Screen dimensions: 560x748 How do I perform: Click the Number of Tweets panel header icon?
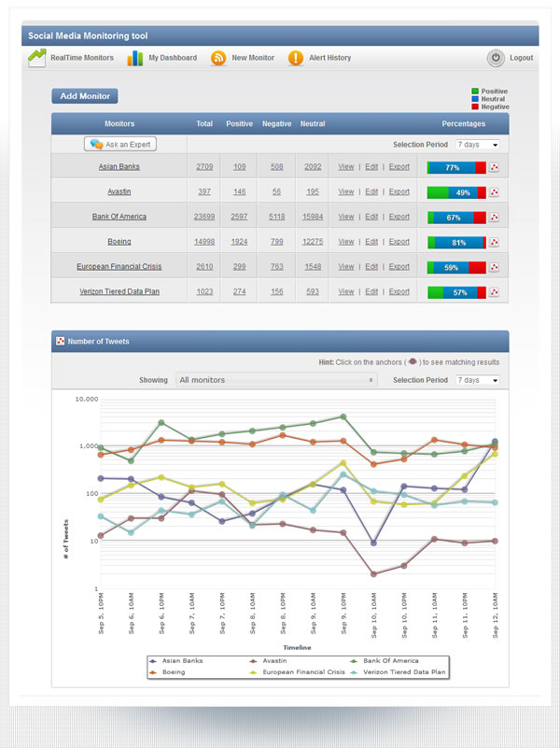point(60,341)
